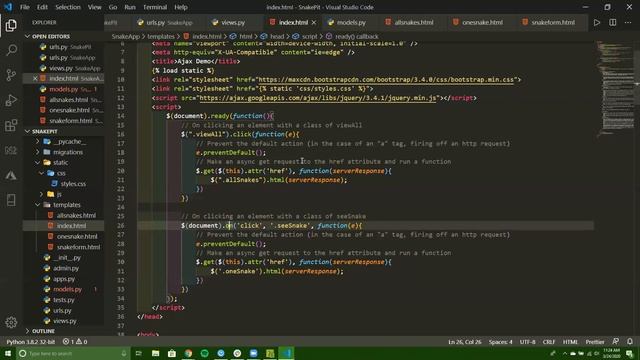Open the Selection menu
This screenshot has width=640, height=360.
click(68, 7)
